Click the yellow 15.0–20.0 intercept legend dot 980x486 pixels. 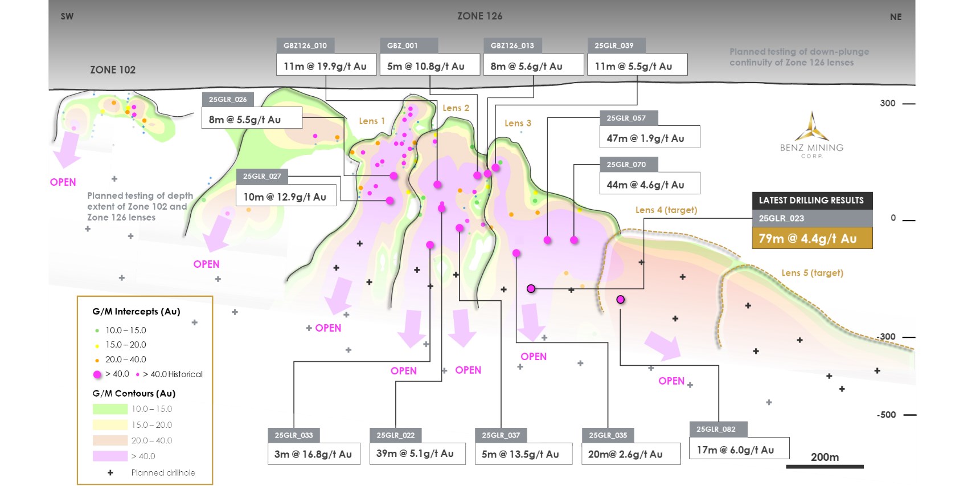point(97,345)
